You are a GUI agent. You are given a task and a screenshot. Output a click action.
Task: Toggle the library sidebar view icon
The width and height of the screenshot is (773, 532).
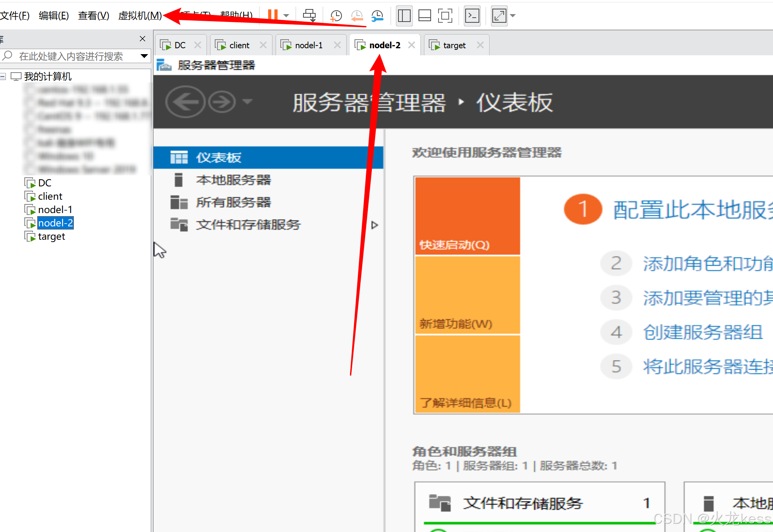tap(404, 16)
